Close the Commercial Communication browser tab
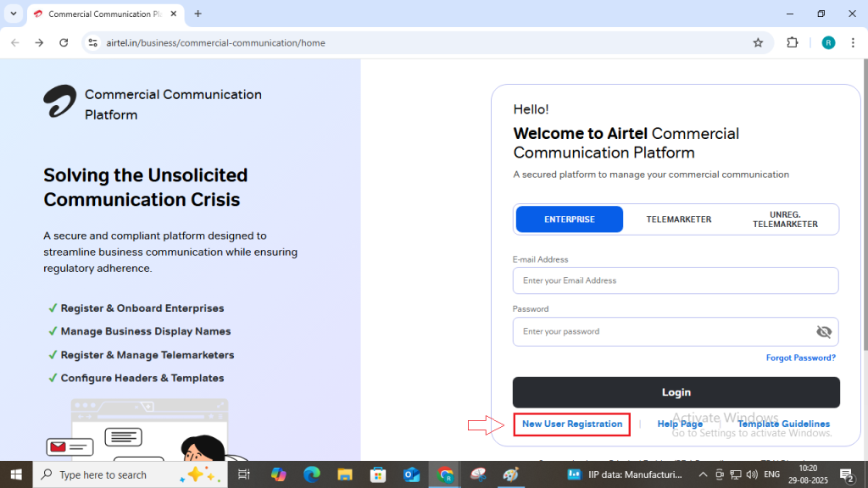868x488 pixels. pos(173,14)
